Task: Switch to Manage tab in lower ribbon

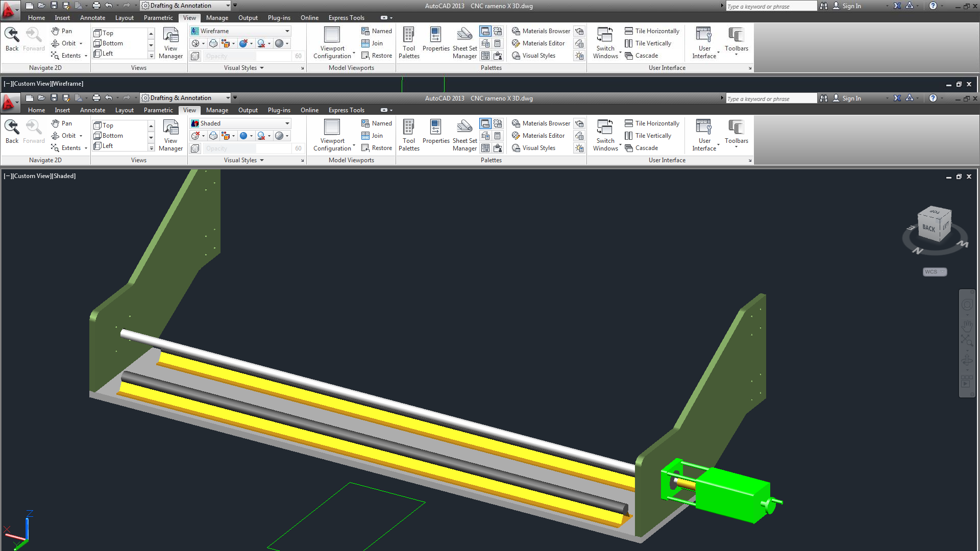Action: pos(217,110)
